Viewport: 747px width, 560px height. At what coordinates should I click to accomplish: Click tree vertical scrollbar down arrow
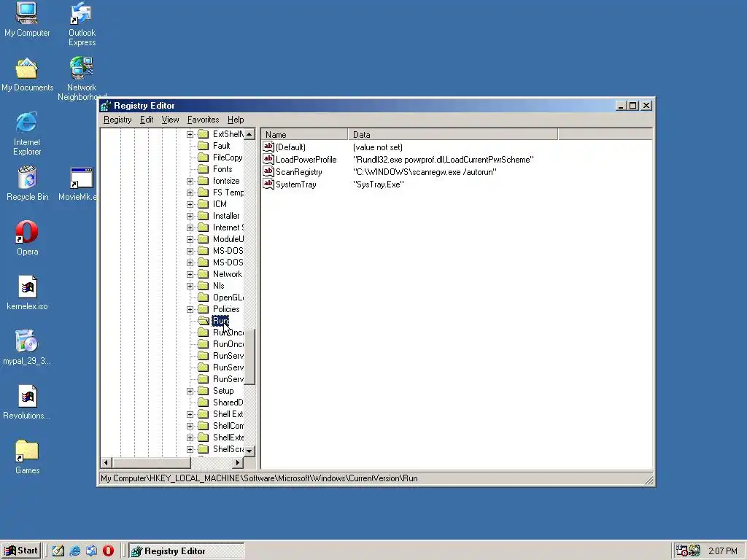pyautogui.click(x=249, y=451)
